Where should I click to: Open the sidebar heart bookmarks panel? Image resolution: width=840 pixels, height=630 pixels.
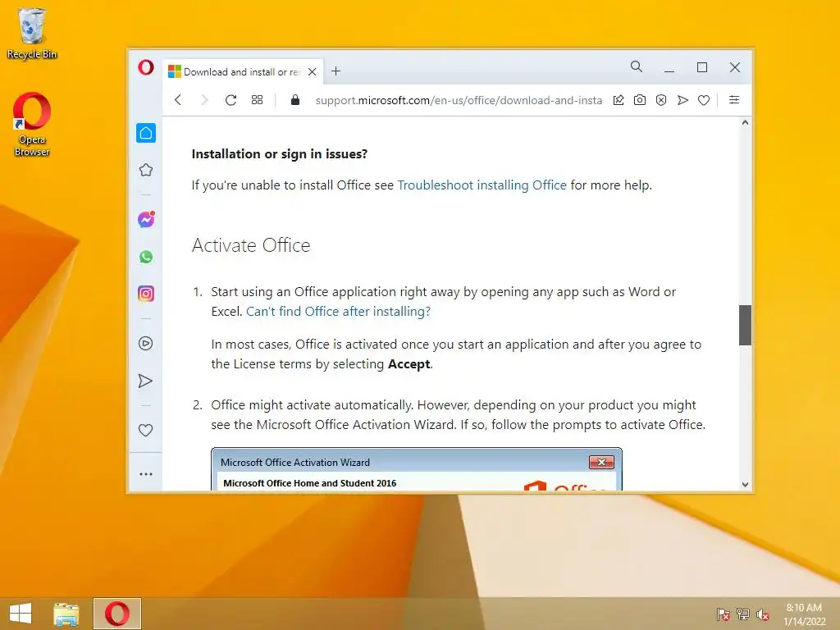[x=146, y=430]
